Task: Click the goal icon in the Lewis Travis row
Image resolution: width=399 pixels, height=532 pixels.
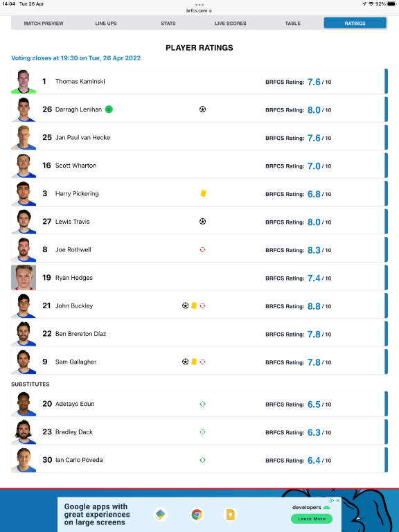Action: coord(202,222)
